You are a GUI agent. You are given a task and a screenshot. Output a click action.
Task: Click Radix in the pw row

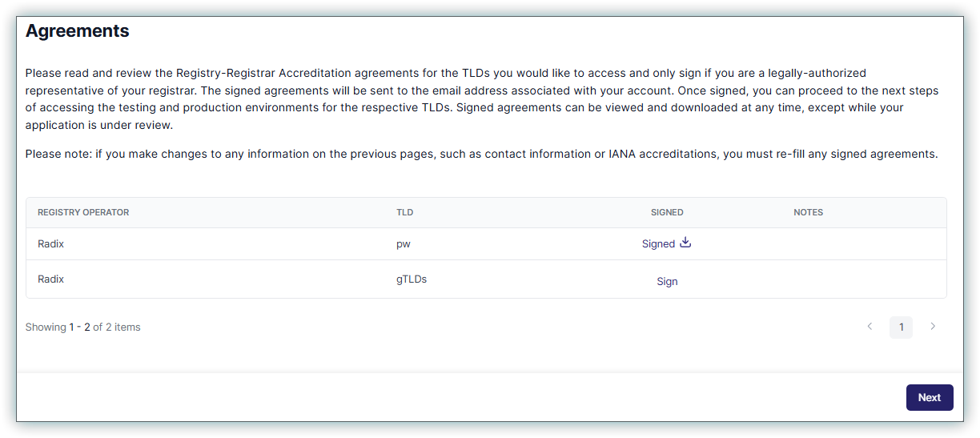click(50, 244)
